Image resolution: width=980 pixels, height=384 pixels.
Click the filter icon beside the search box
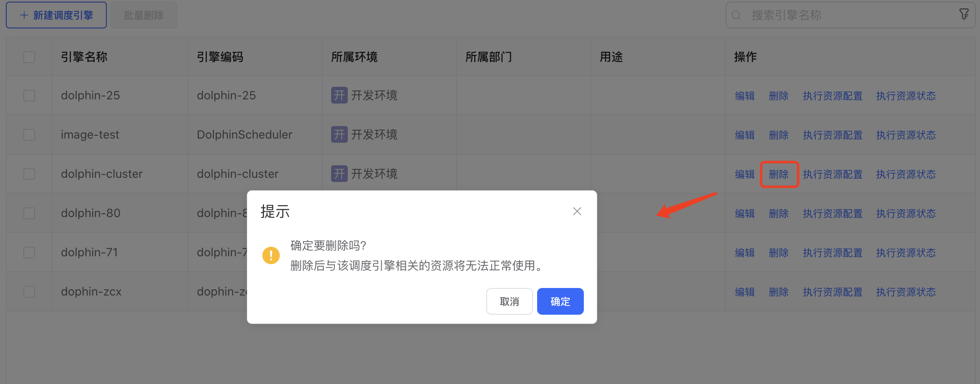[964, 14]
